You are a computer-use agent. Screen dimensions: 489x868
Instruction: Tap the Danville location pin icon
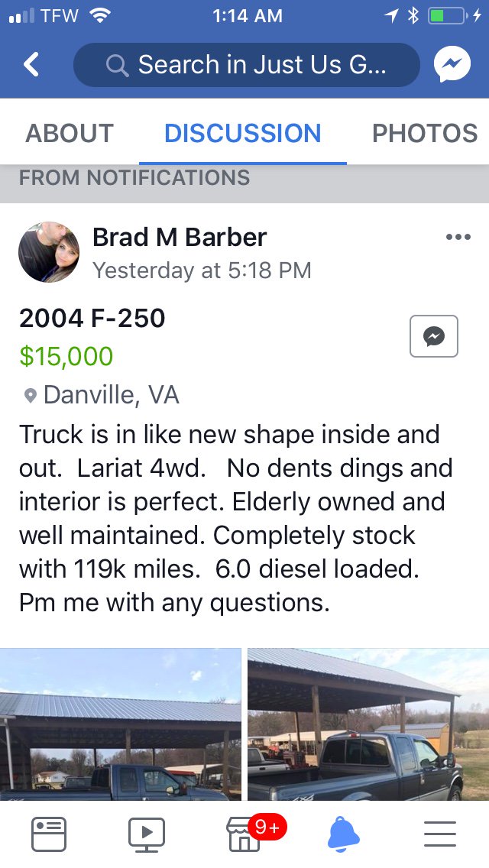pyautogui.click(x=31, y=395)
